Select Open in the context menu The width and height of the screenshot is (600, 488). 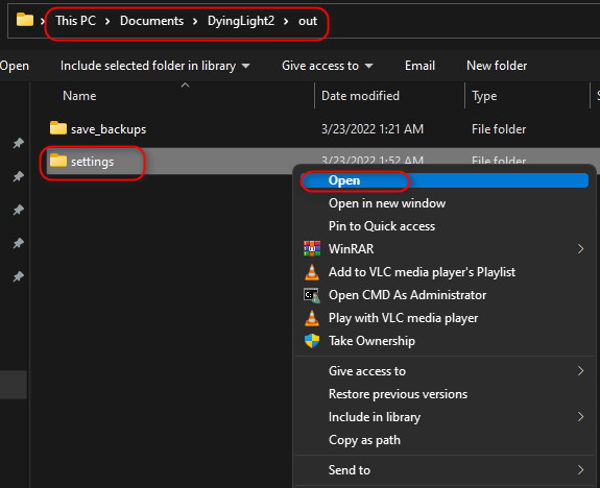click(x=444, y=180)
